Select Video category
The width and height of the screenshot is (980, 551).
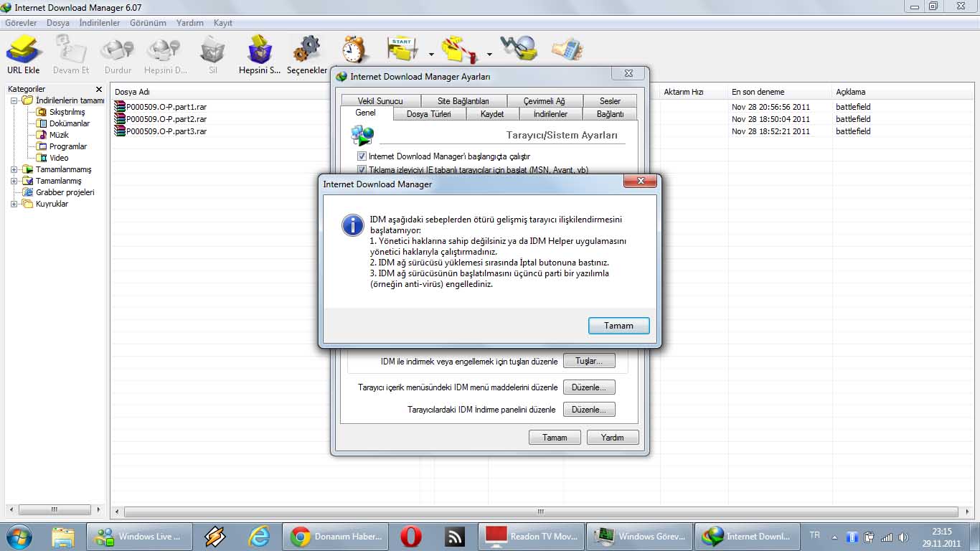click(x=59, y=158)
